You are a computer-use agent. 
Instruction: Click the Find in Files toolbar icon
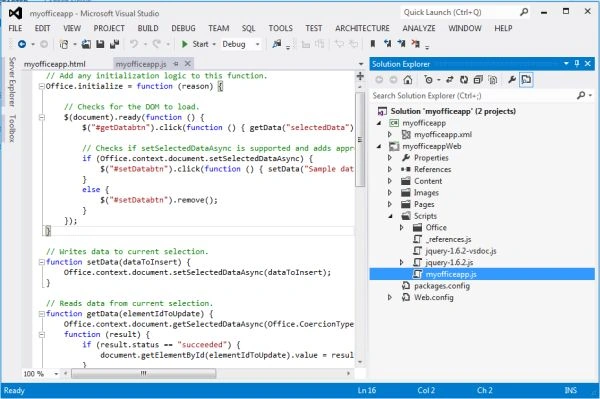(x=277, y=44)
